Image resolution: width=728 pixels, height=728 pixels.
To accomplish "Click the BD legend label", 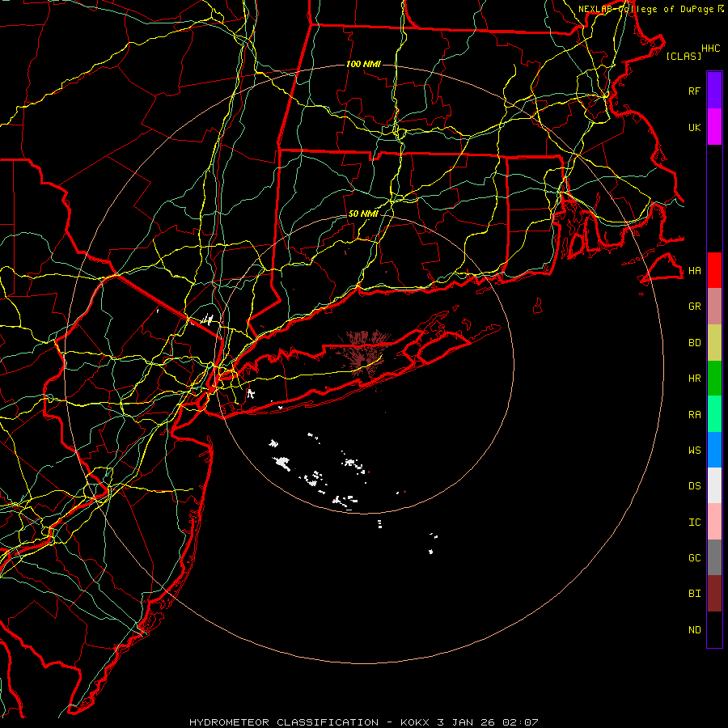I will coord(694,343).
